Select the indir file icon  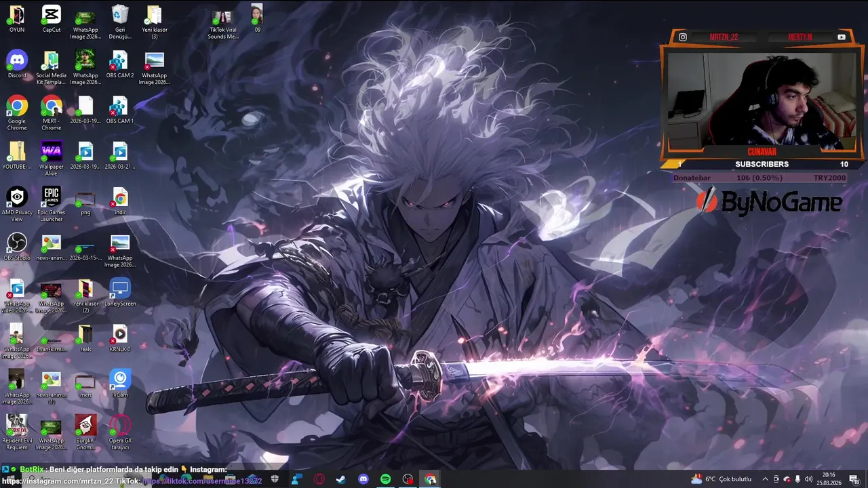120,202
